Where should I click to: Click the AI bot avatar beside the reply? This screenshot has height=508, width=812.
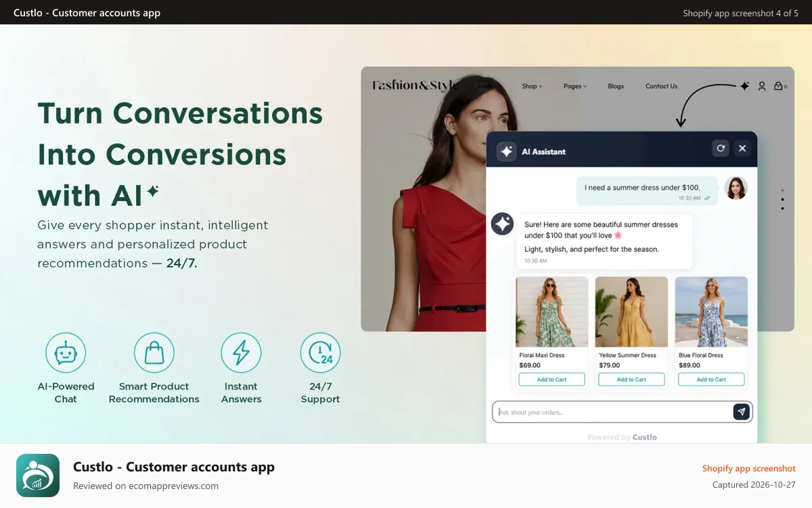(x=502, y=224)
